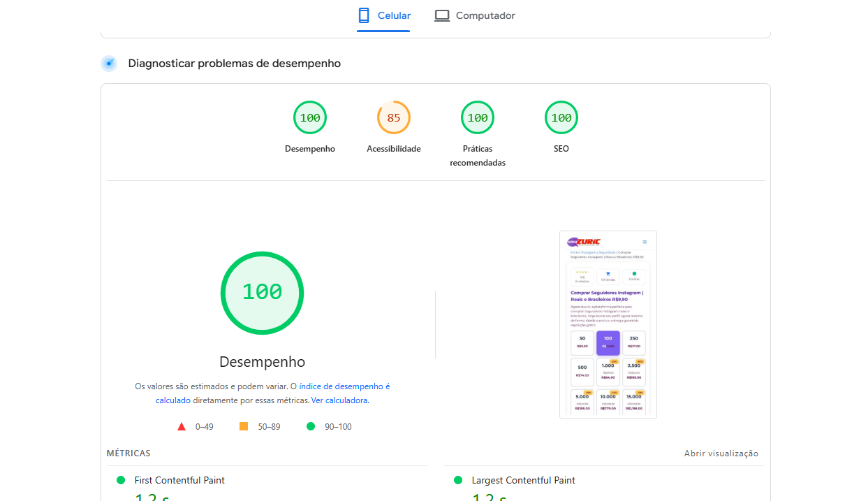The width and height of the screenshot is (868, 501).
Task: Click the green 90–100 legend dot
Action: 311,426
